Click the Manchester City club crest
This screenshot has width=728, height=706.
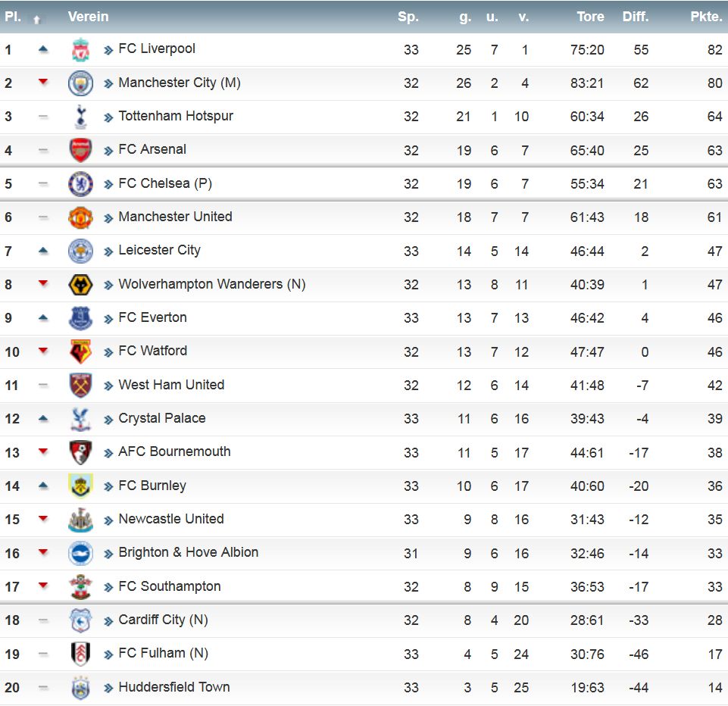coord(80,83)
